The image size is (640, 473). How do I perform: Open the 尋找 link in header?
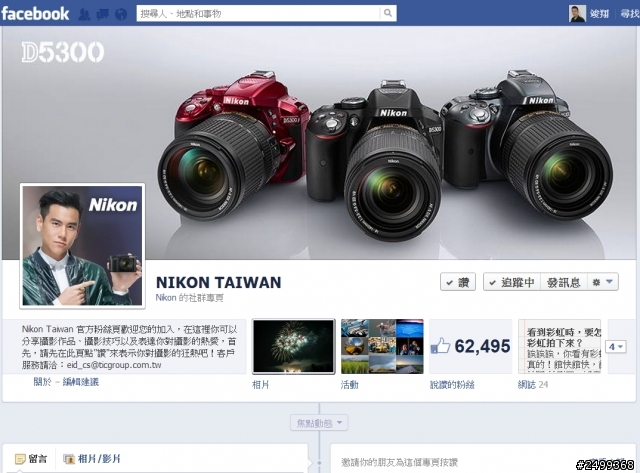click(630, 14)
